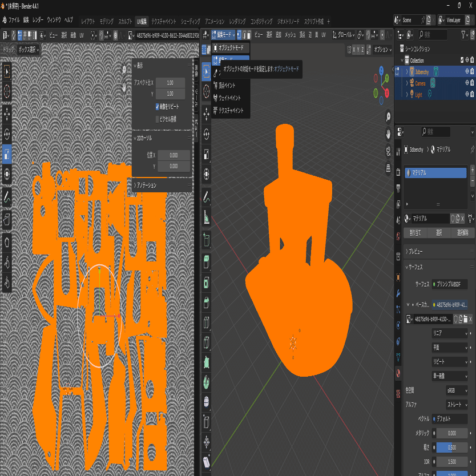This screenshot has height=476, width=476.
Task: Open the ファイル menu
Action: coord(14,20)
